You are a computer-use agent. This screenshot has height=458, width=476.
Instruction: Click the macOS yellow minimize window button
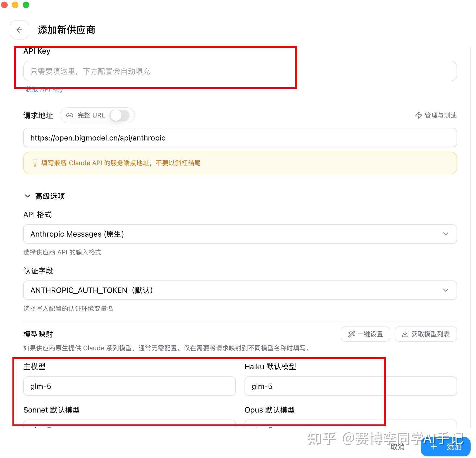[x=15, y=5]
